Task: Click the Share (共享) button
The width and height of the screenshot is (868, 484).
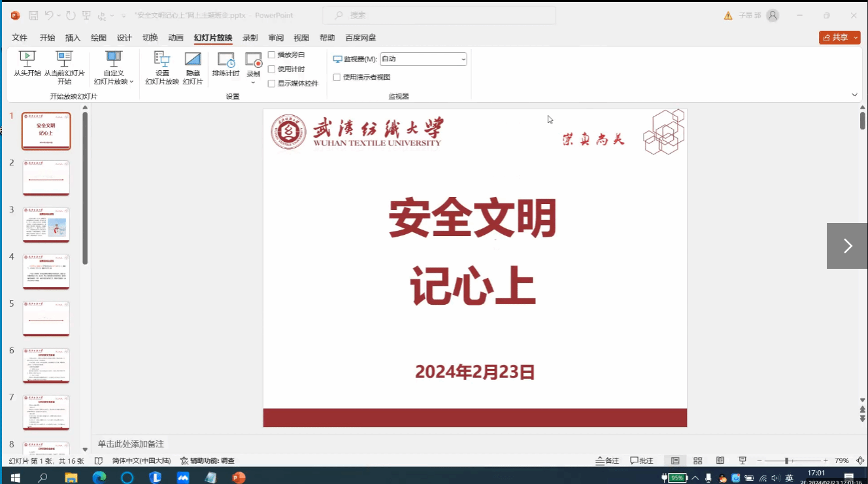Action: pyautogui.click(x=839, y=37)
